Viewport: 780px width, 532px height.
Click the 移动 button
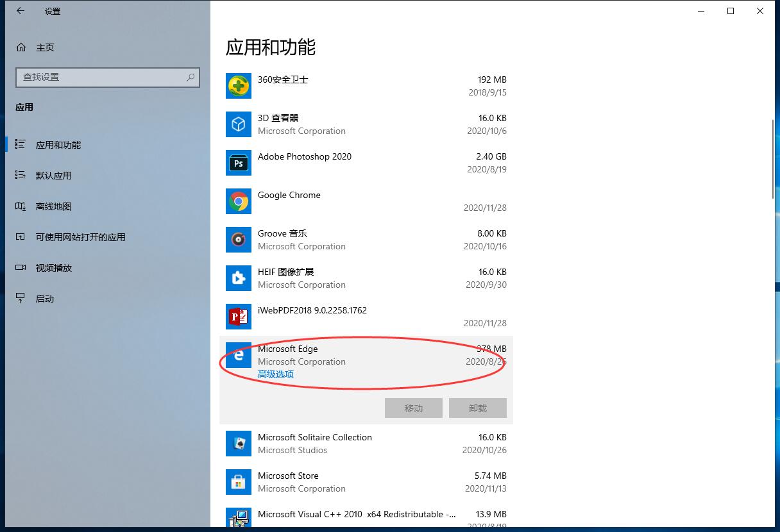tap(414, 408)
